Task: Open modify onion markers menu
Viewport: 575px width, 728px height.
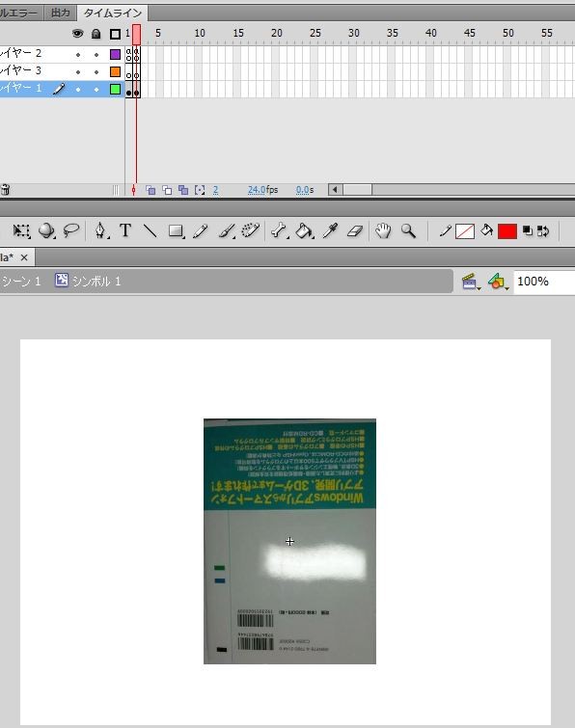Action: click(200, 190)
